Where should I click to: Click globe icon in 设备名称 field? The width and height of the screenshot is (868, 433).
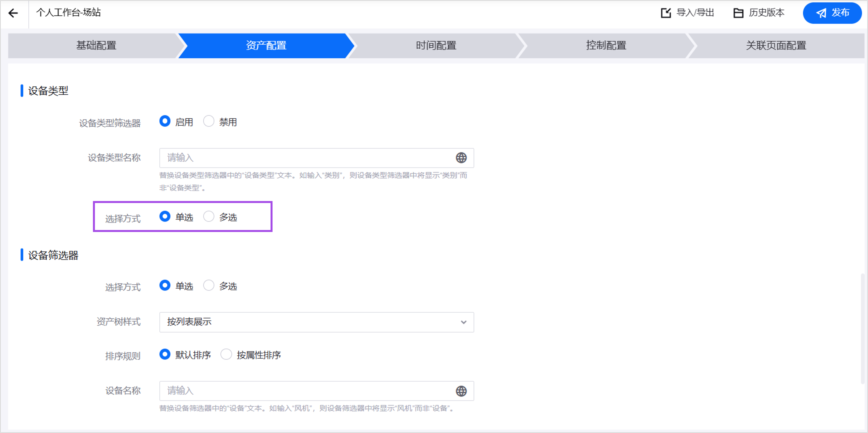461,391
